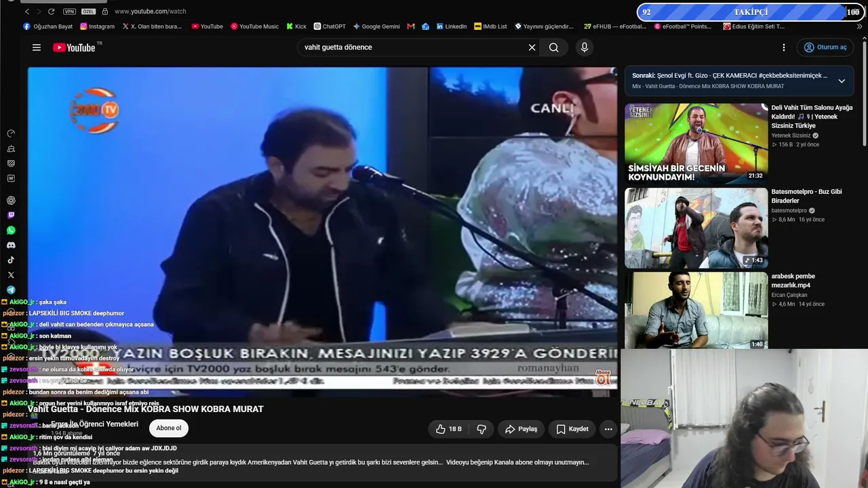Viewport: 868px width, 488px height.
Task: Open video title Batesmotelpro - Buz Gibi Biraderler
Action: 806,196
